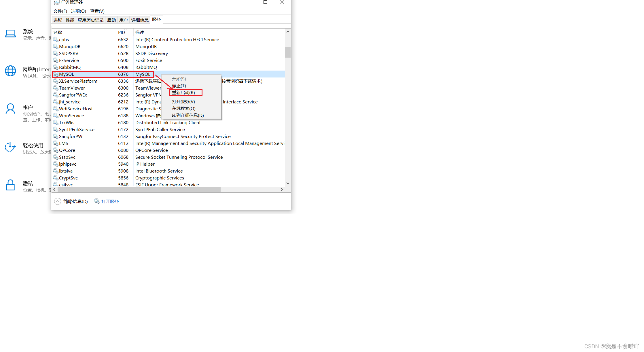Click the RabbitMQ service gear icon
The height and width of the screenshot is (352, 644).
coord(56,67)
